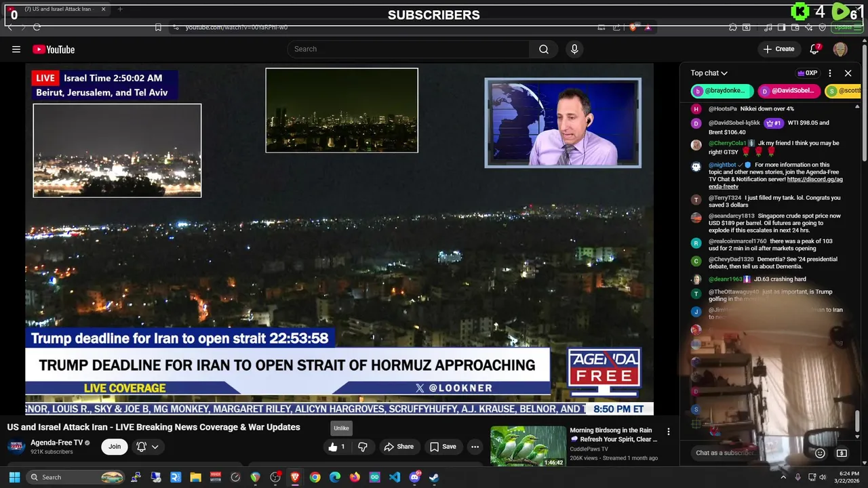Open more video actions (three dots)
The width and height of the screenshot is (868, 488).
pyautogui.click(x=475, y=447)
